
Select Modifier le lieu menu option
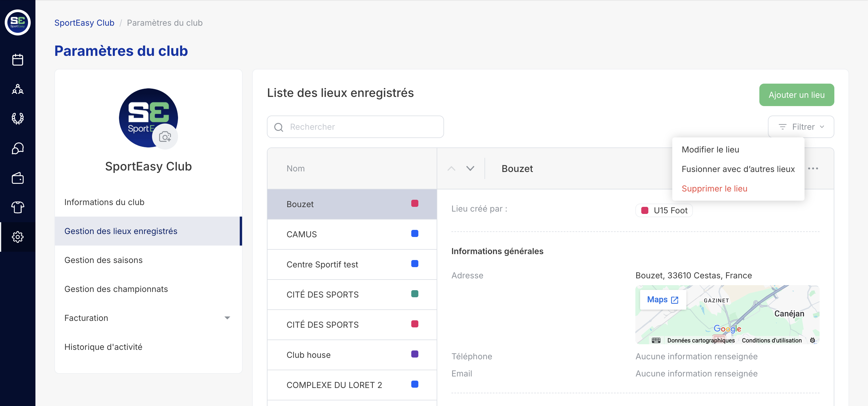point(710,150)
